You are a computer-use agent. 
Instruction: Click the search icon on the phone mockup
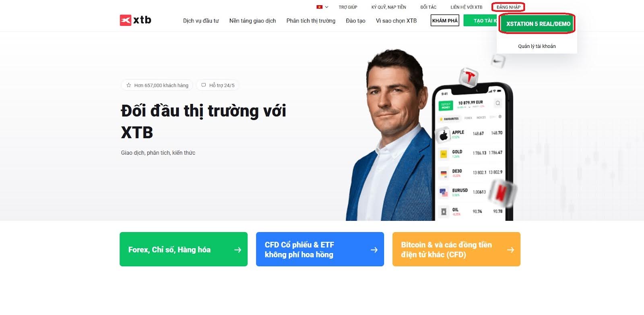[498, 103]
